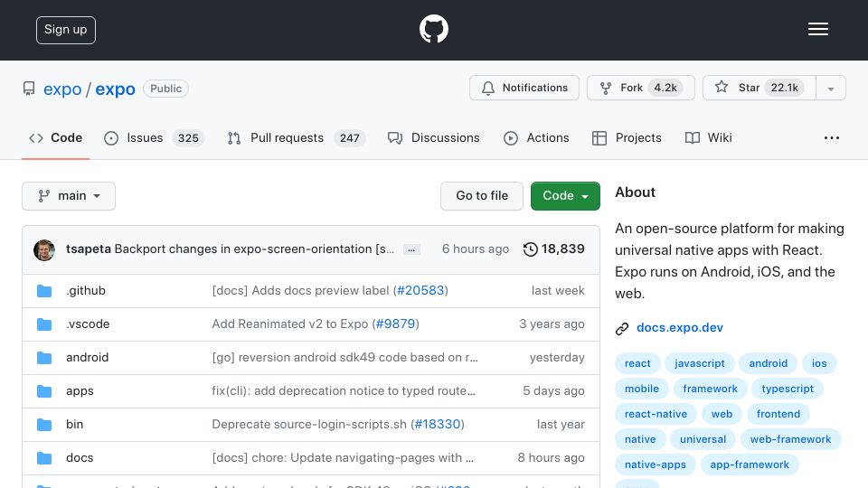The width and height of the screenshot is (868, 488).
Task: Open the docs folder
Action: [x=80, y=458]
